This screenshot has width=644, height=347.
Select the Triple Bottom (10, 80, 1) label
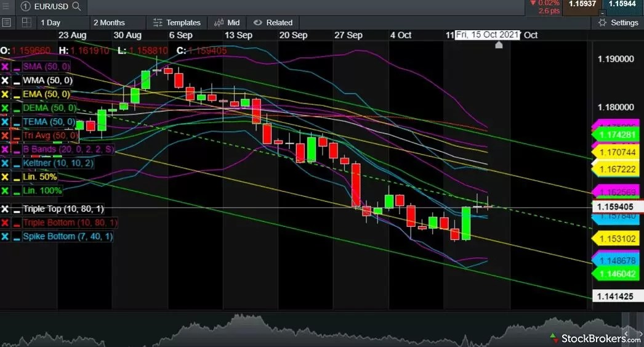[70, 223]
